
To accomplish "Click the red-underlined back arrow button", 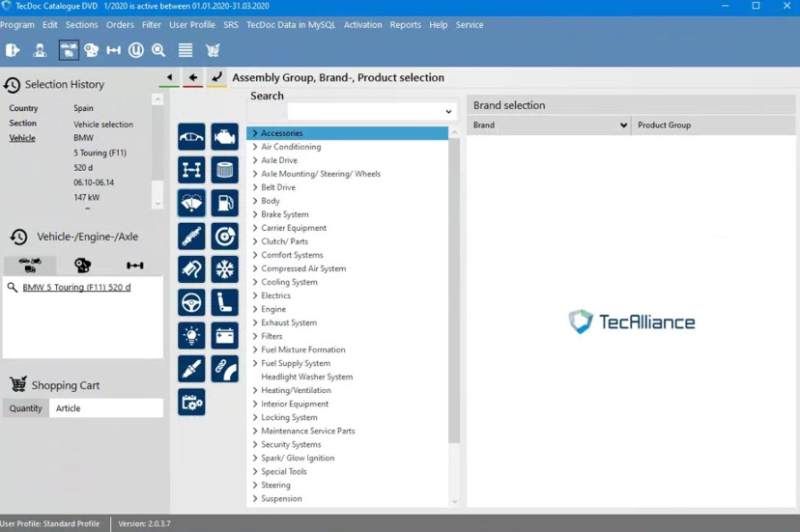I will (x=193, y=77).
